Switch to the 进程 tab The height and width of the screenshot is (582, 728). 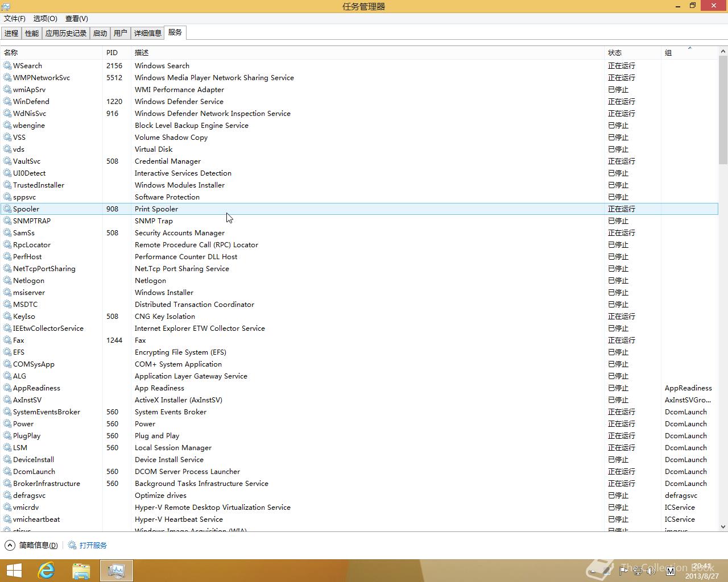tap(11, 34)
